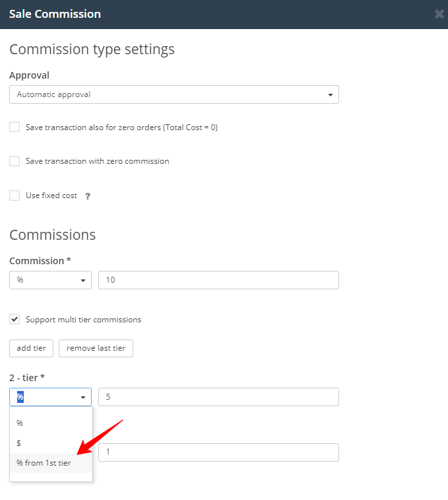Click the help icon beside Use fixed cost
The width and height of the screenshot is (448, 500).
[88, 196]
